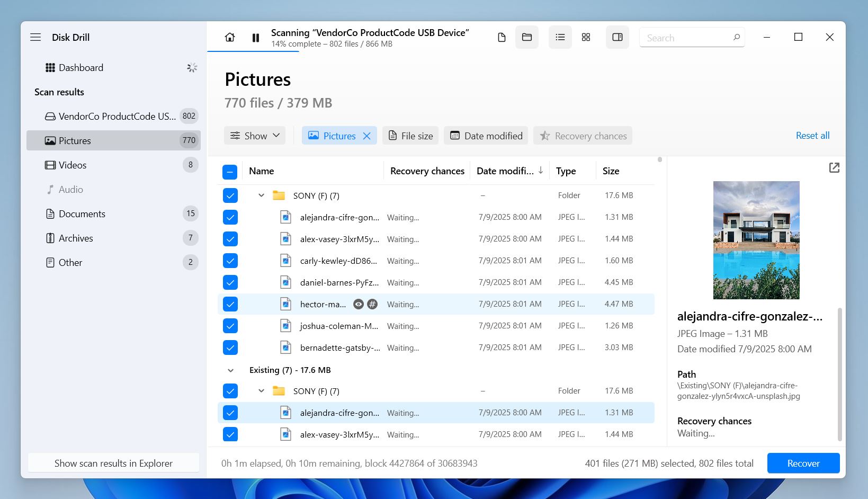This screenshot has height=499, width=868.
Task: Click the scan progress bar under toolbar
Action: coord(253,51)
